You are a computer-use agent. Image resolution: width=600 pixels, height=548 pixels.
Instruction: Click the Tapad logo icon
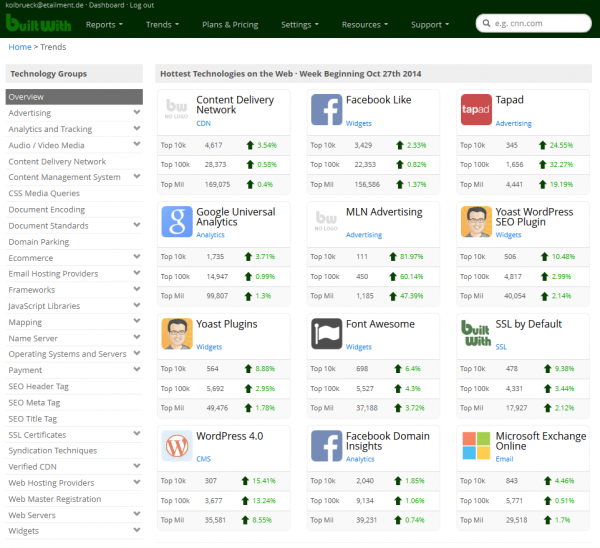(476, 110)
